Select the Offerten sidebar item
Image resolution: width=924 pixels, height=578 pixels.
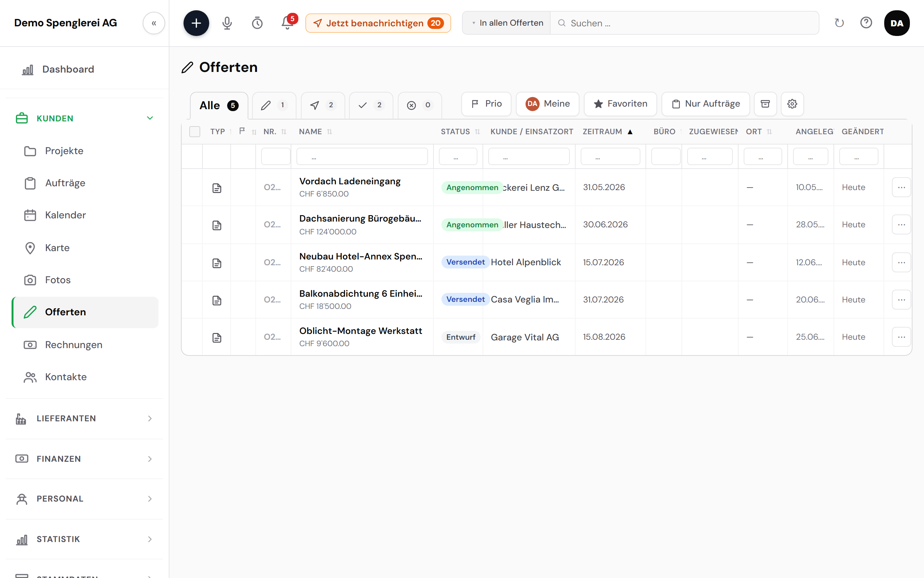85,312
